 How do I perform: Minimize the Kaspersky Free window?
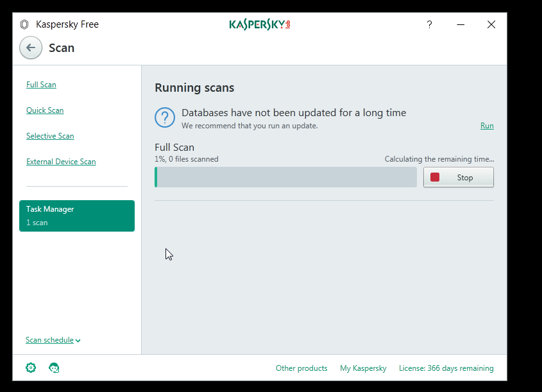tap(461, 24)
